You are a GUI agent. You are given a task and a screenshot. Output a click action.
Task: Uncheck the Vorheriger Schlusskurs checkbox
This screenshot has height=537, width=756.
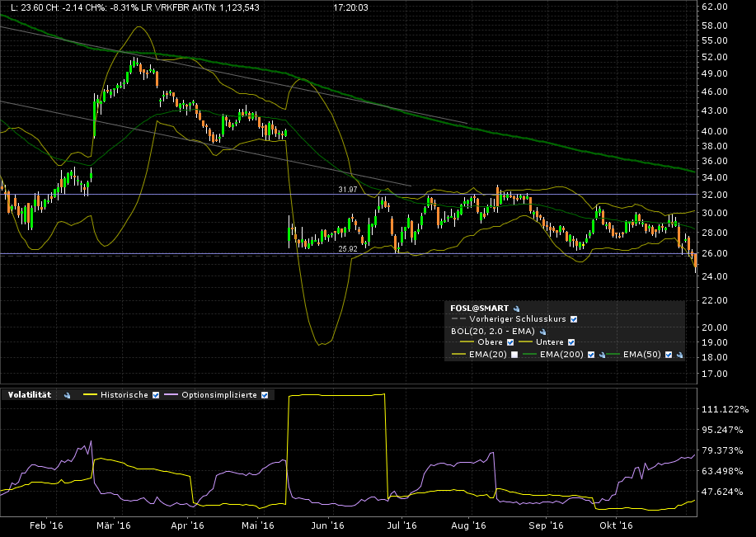tap(574, 319)
